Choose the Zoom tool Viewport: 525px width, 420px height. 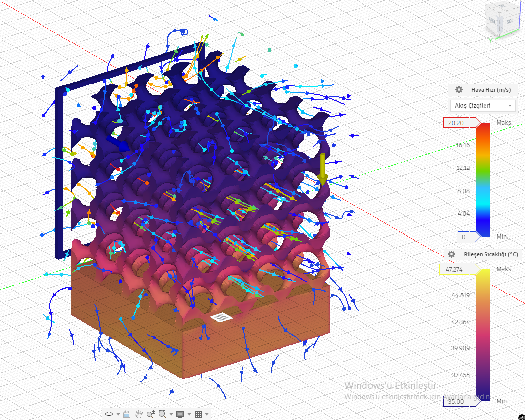(150, 414)
